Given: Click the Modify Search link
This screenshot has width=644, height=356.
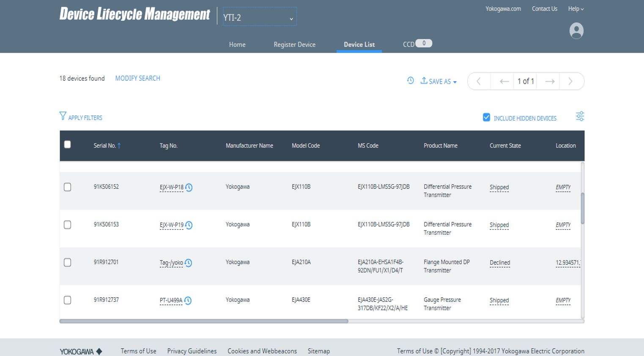Looking at the screenshot, I should coord(137,78).
